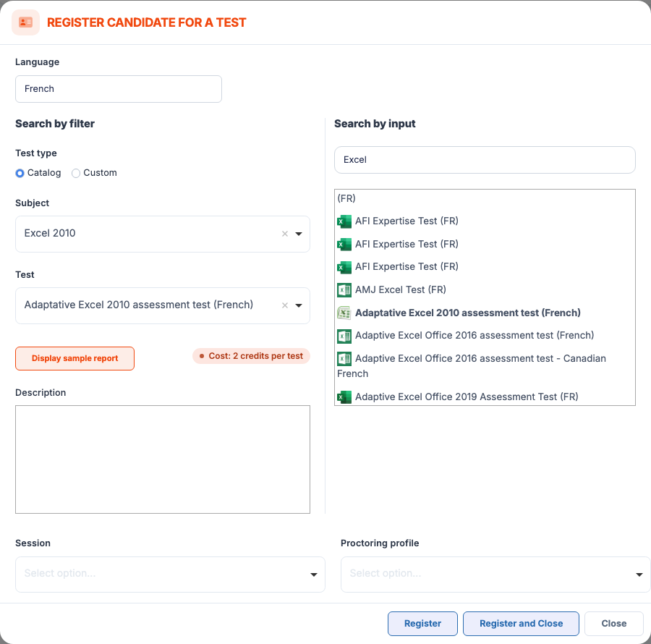Select the Custom test type radio button

(75, 173)
